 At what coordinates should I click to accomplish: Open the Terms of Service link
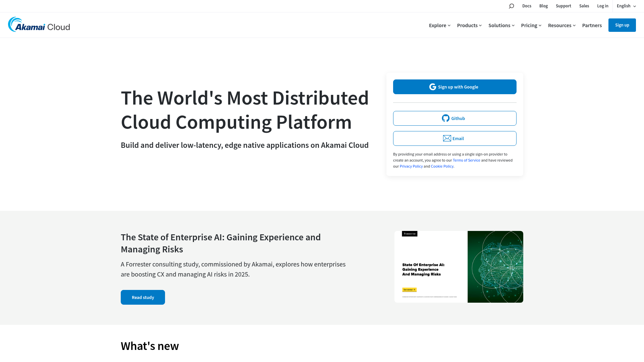[466, 160]
